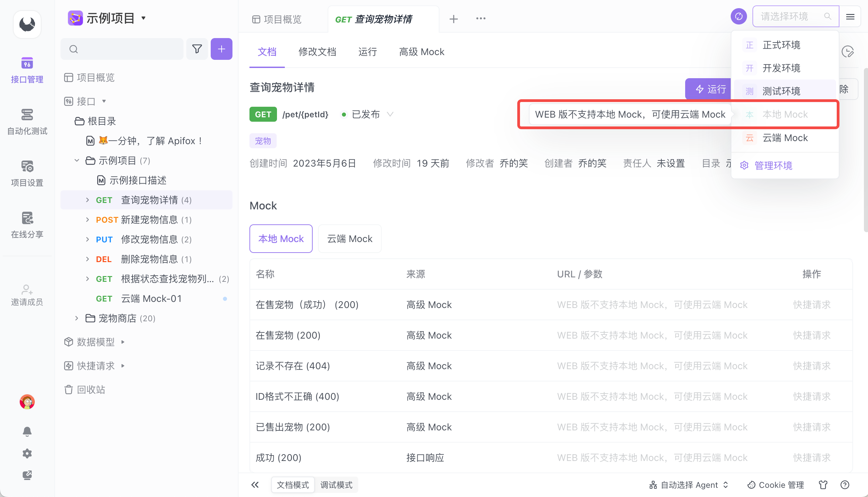Switch to 调试模式 mode

click(x=336, y=485)
